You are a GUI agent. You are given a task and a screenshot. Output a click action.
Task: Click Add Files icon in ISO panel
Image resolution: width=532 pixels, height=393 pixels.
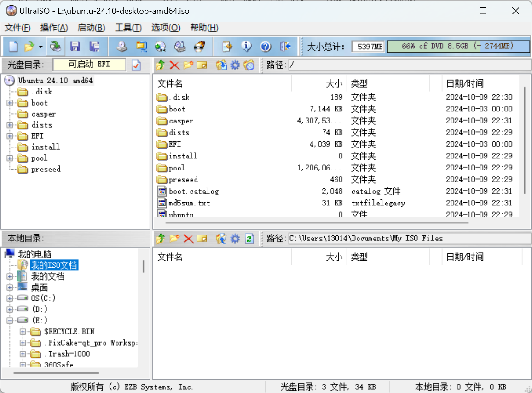(x=221, y=65)
